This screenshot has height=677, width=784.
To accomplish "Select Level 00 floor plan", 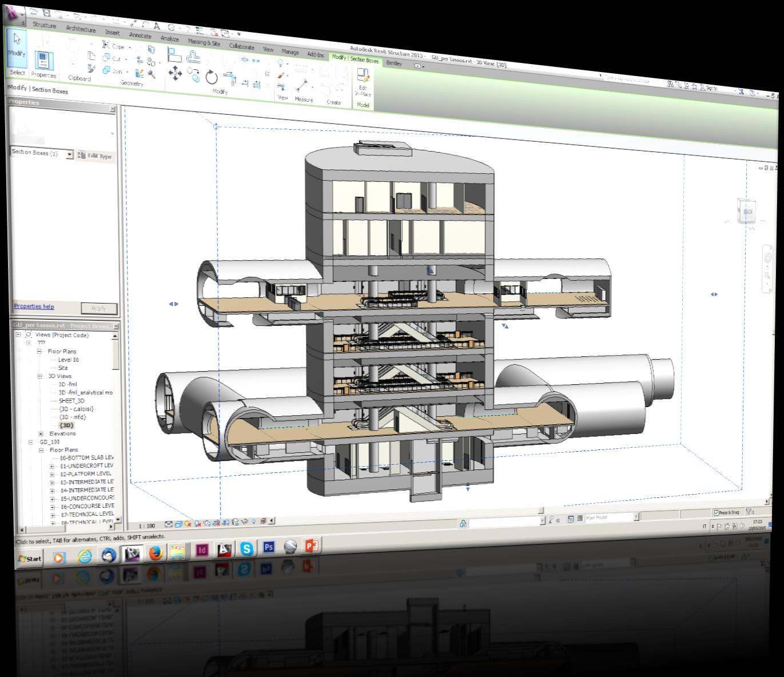I will click(69, 360).
